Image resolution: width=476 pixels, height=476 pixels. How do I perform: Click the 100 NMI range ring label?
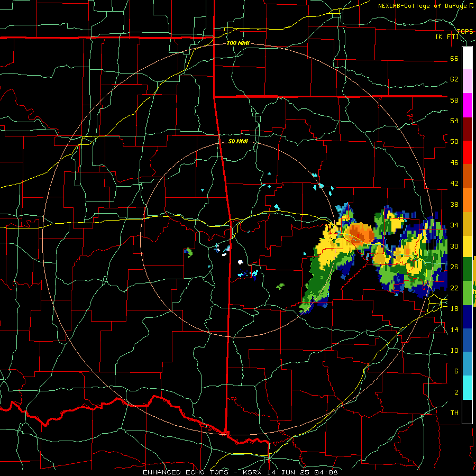coord(238,43)
